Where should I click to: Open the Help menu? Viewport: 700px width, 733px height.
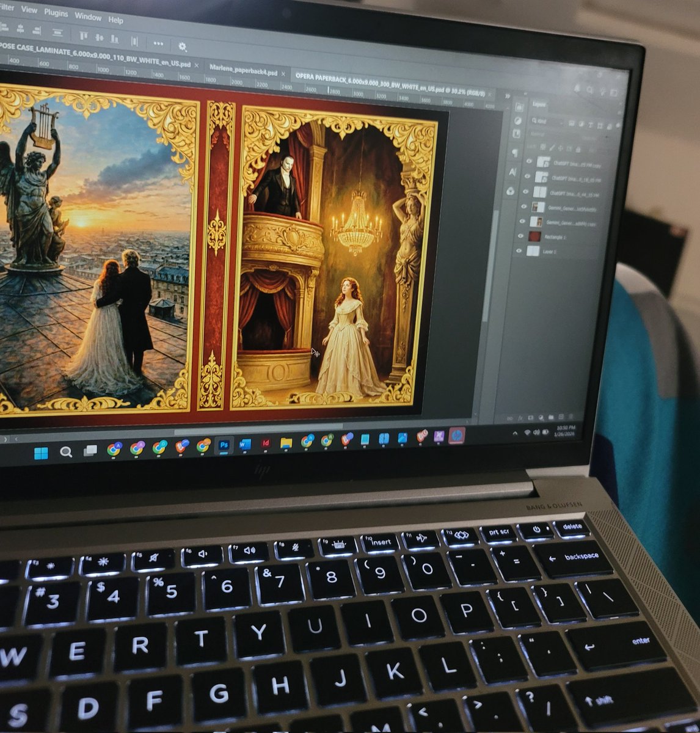click(115, 20)
